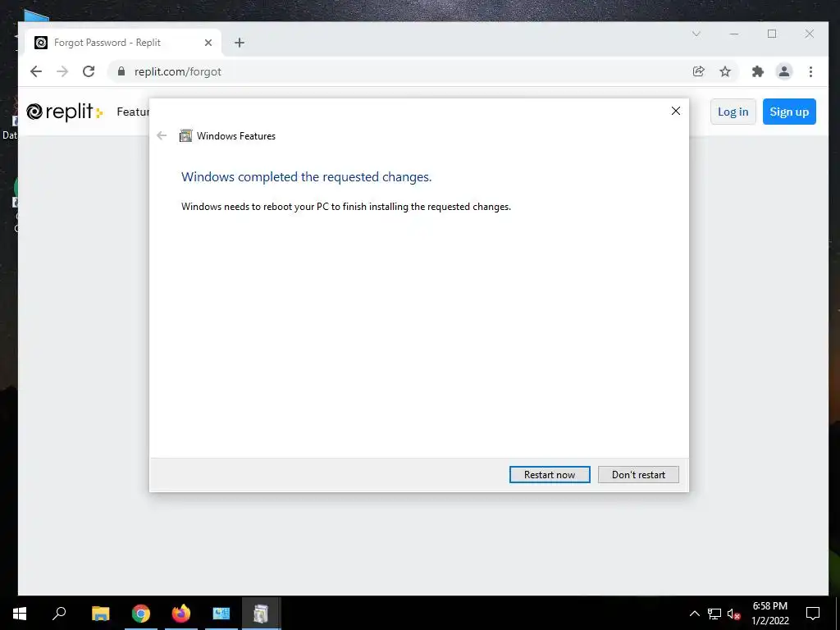Select the Windows Features taskbar item
The height and width of the screenshot is (630, 840).
point(261,614)
